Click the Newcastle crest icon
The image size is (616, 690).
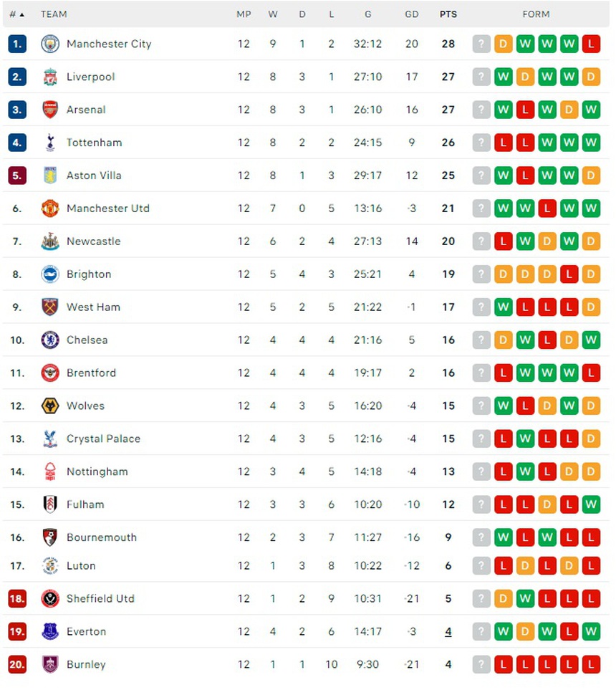[49, 241]
